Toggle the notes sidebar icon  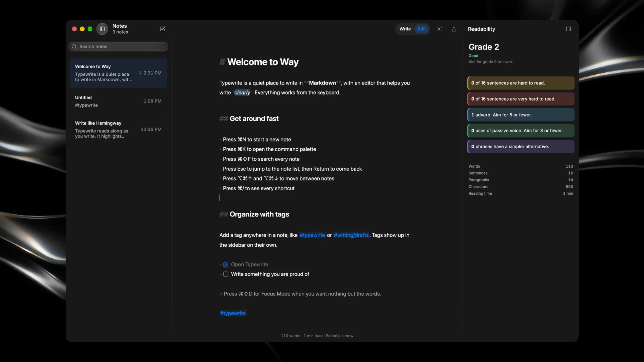click(x=102, y=29)
